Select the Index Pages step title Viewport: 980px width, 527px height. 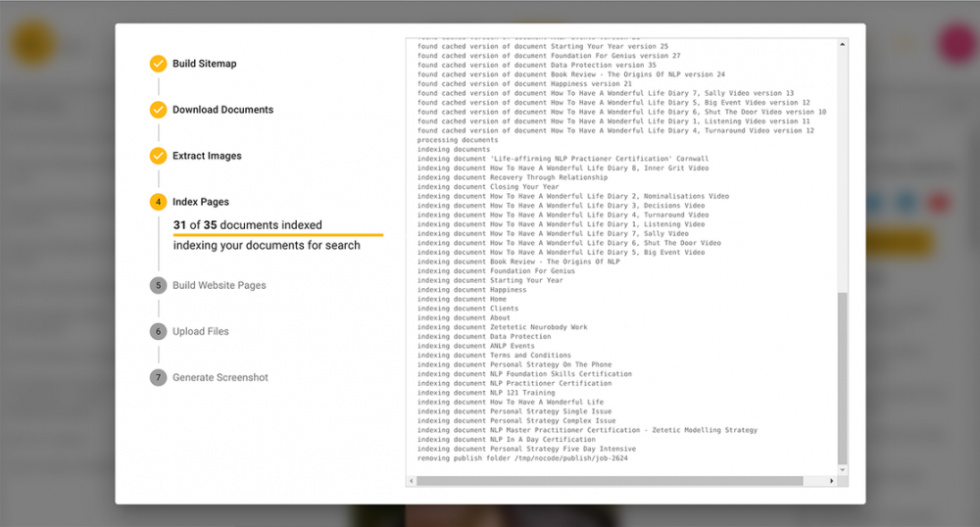click(201, 202)
